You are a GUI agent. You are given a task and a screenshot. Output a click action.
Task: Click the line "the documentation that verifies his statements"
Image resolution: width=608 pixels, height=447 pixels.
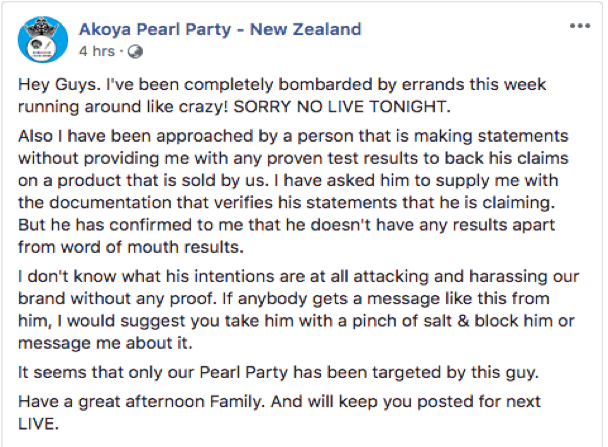coord(287,203)
